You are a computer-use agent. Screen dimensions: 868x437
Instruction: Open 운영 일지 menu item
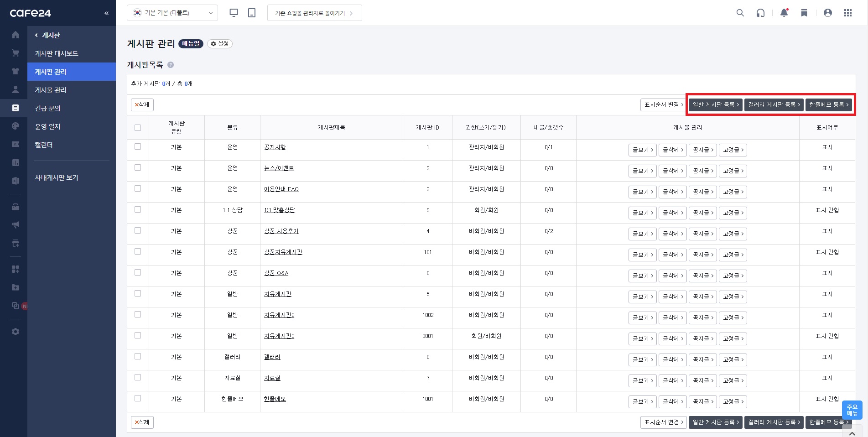coord(72,126)
